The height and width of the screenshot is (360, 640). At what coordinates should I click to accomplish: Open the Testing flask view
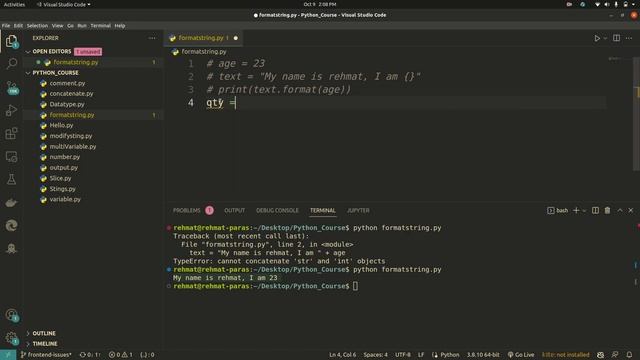pyautogui.click(x=11, y=180)
